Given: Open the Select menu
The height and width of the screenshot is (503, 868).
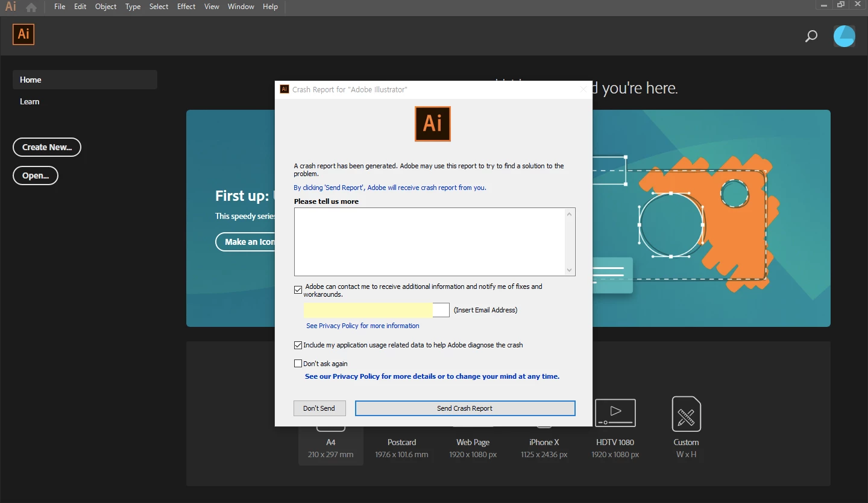Looking at the screenshot, I should [x=159, y=7].
